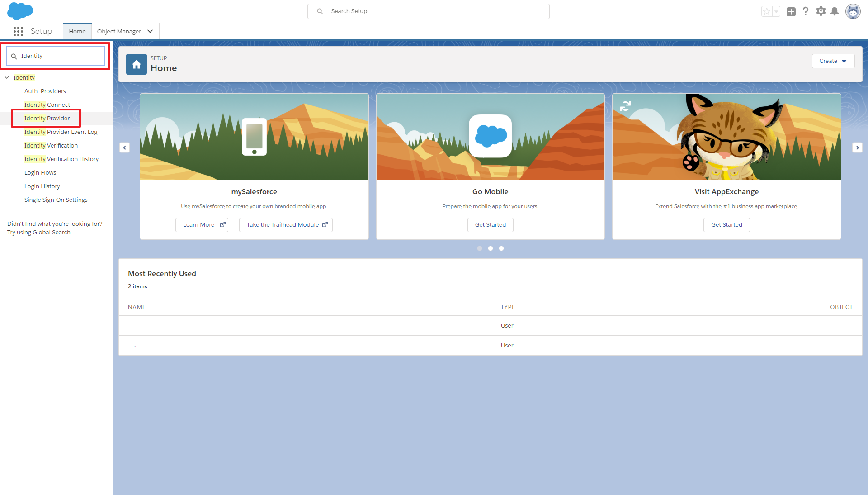Click the magnifier icon in Quick Find box
Screen dimensions: 868x495
coord(14,56)
